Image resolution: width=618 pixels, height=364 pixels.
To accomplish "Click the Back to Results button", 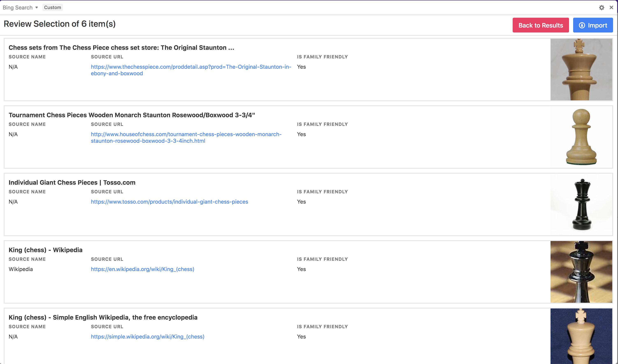I will coord(540,25).
